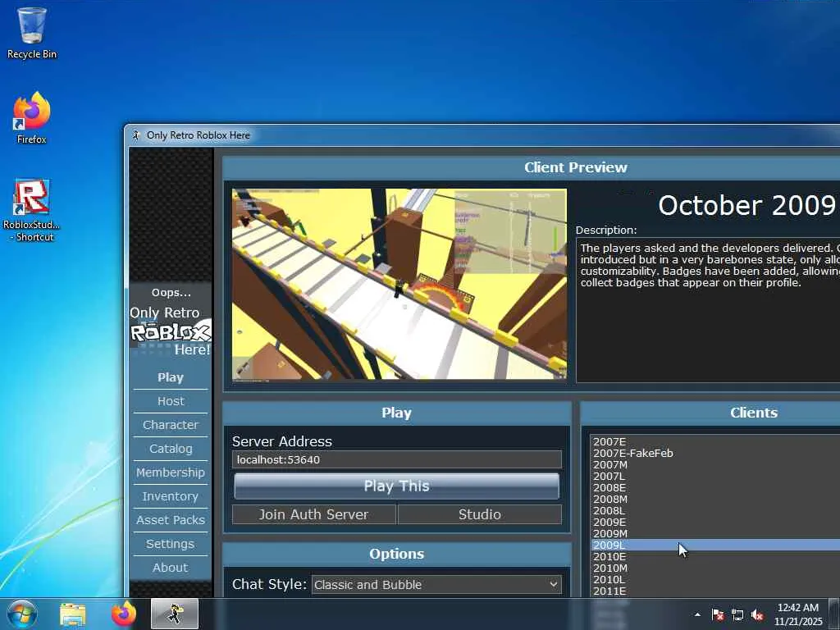Image resolution: width=840 pixels, height=630 pixels.
Task: Switch to the Play sidebar tab
Action: (171, 377)
